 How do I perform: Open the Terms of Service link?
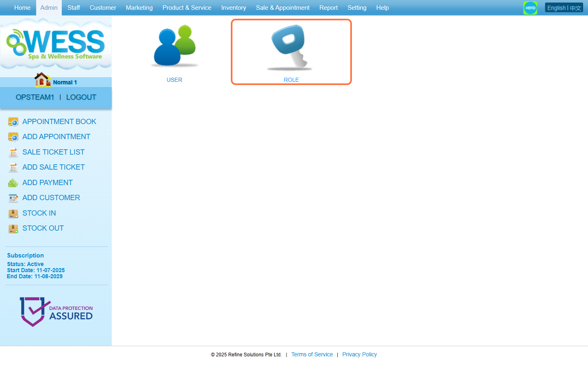click(x=312, y=354)
